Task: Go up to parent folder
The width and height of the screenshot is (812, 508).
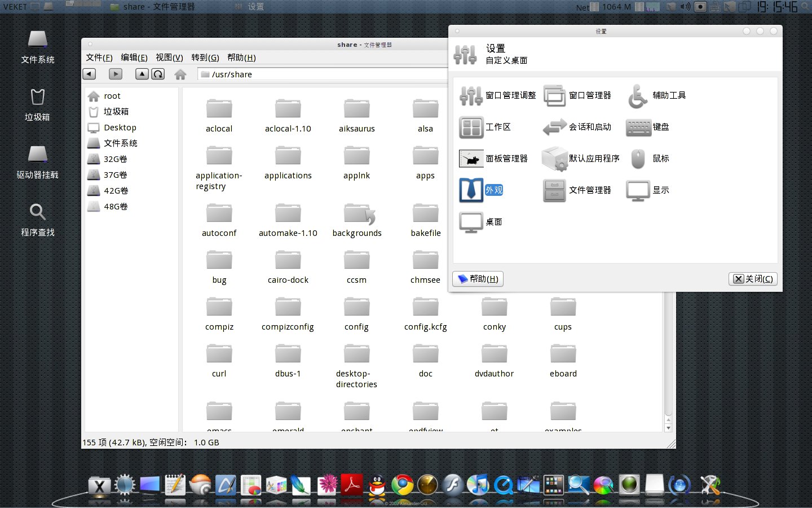Action: coord(142,74)
